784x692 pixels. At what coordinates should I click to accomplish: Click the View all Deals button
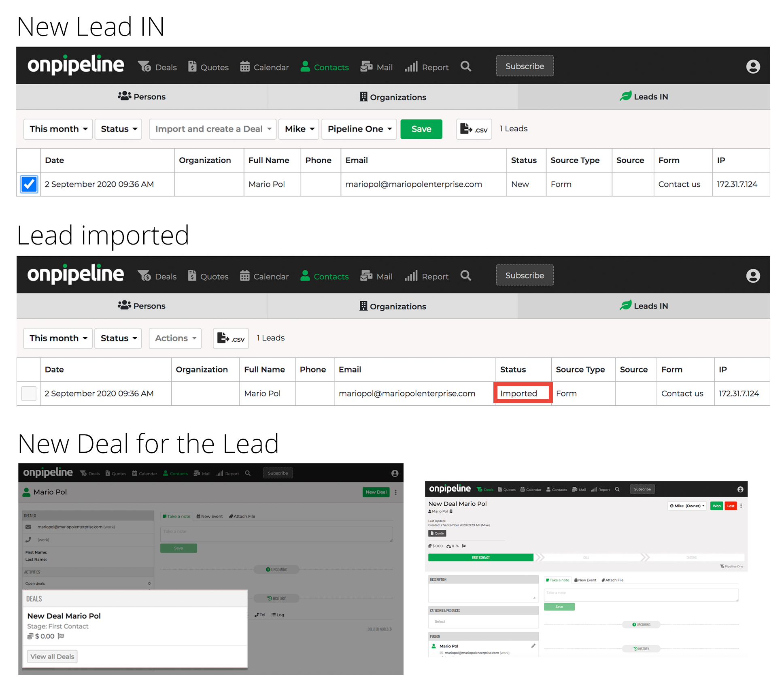52,656
